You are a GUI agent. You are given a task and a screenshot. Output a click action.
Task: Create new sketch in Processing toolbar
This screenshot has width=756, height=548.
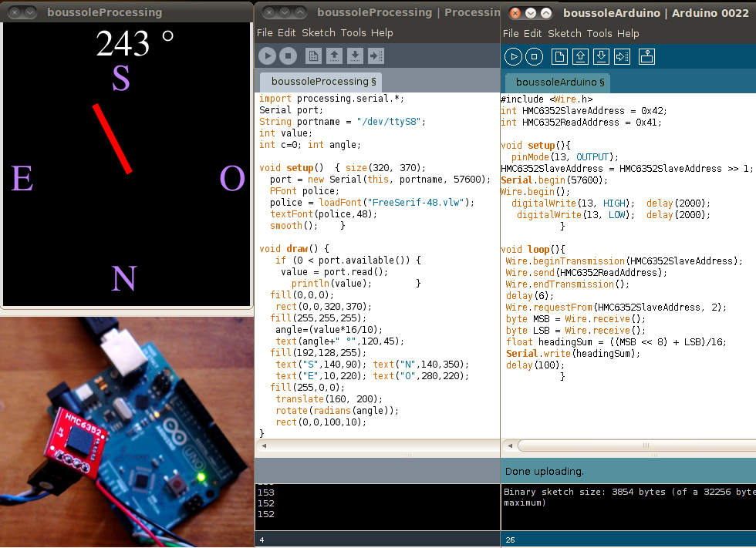click(x=313, y=55)
